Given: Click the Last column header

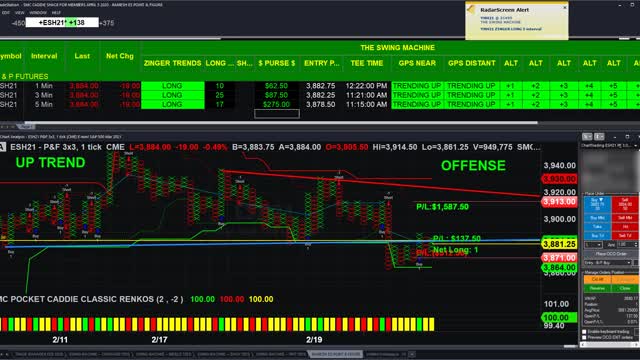Looking at the screenshot, I should click(x=82, y=56).
